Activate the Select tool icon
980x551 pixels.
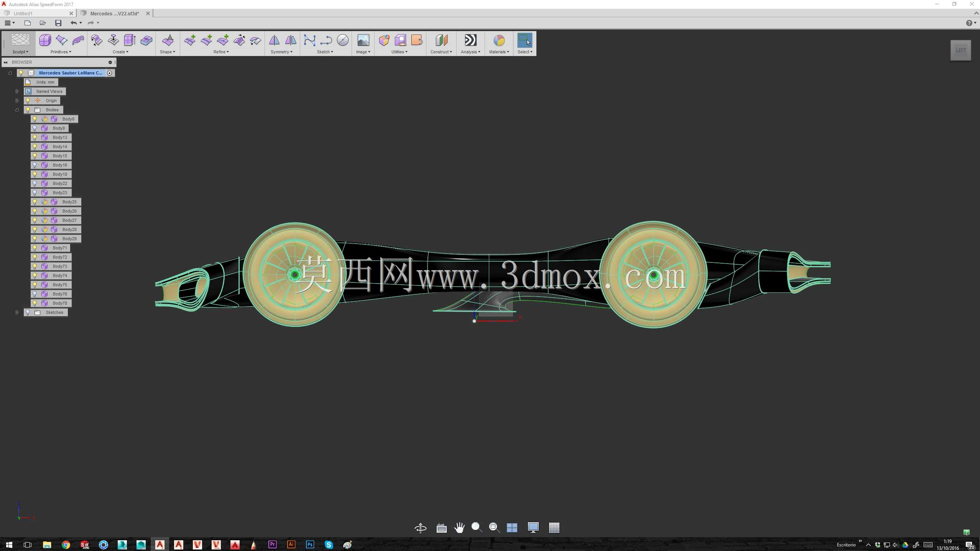pos(525,40)
